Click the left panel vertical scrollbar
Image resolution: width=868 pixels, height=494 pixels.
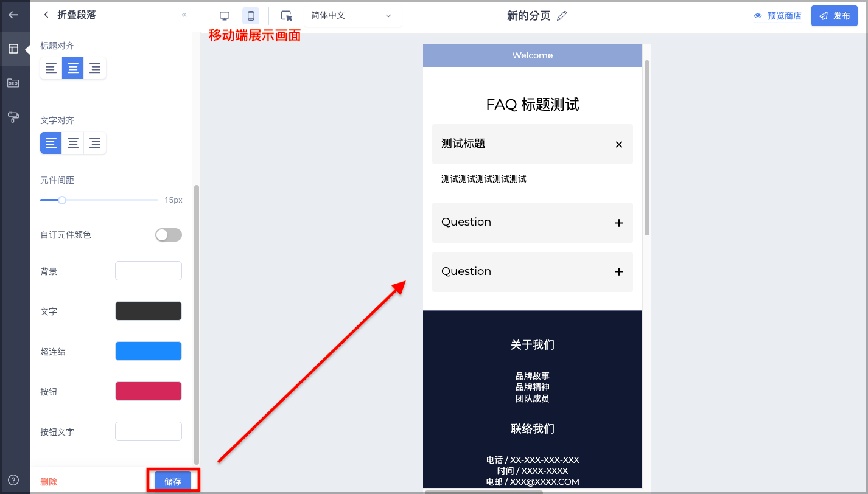coord(196,325)
